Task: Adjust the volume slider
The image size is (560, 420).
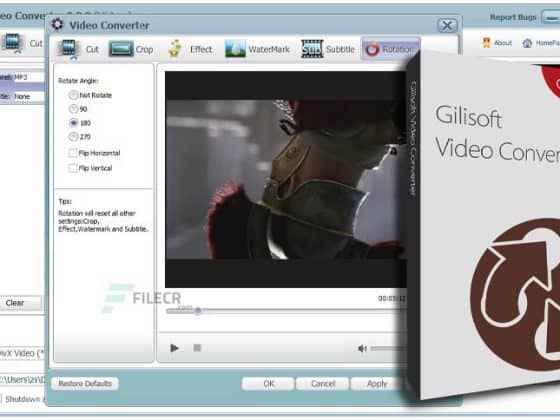Action: [389, 348]
